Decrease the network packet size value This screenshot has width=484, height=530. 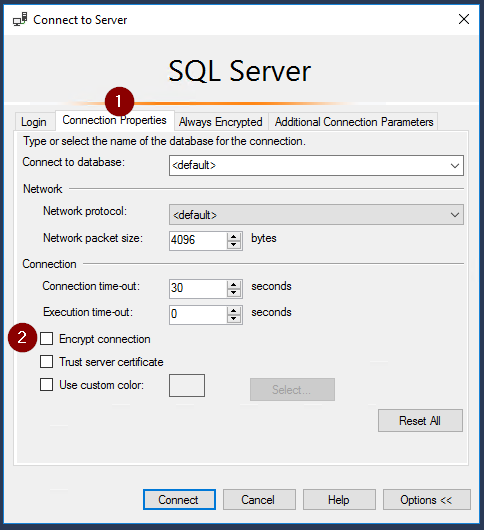click(x=234, y=245)
